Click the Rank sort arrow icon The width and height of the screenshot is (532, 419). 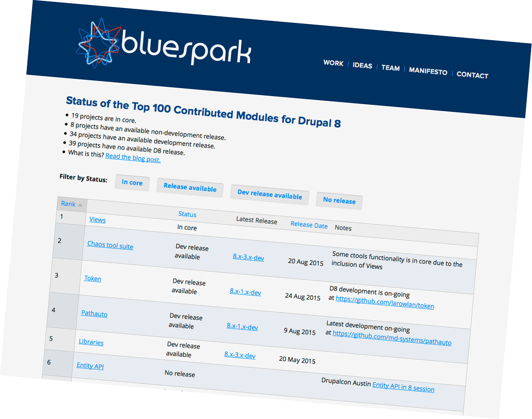tap(80, 205)
